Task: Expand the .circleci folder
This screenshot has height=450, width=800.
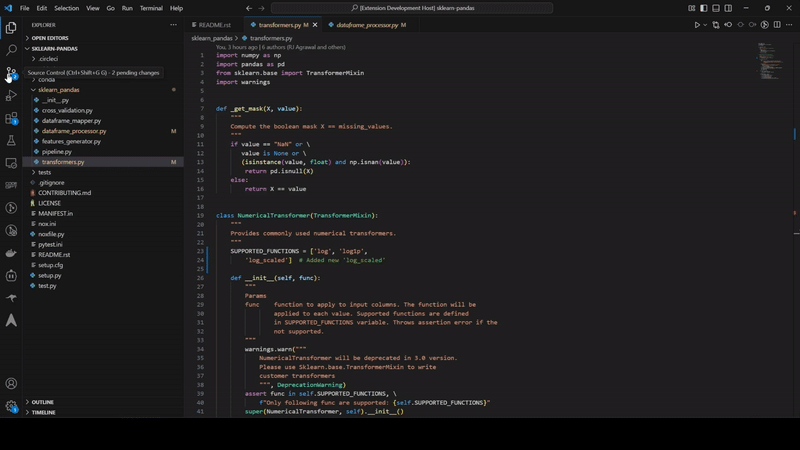Action: click(x=48, y=59)
